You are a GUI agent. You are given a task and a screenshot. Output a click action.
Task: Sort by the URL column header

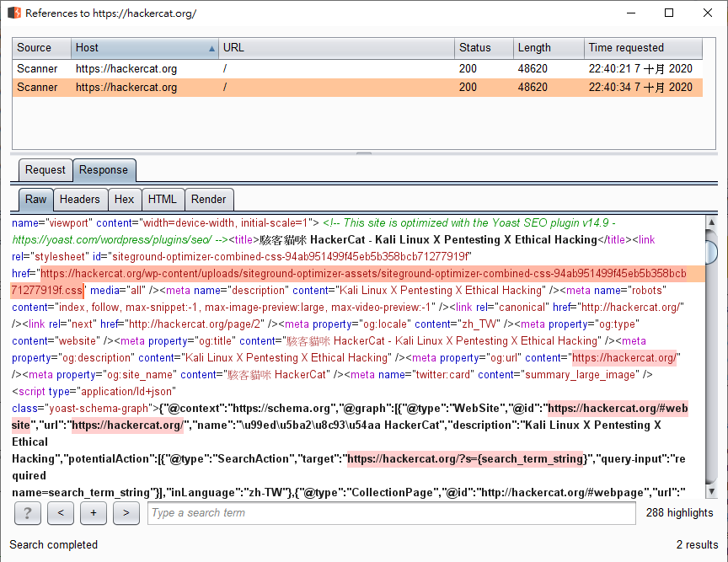[336, 48]
